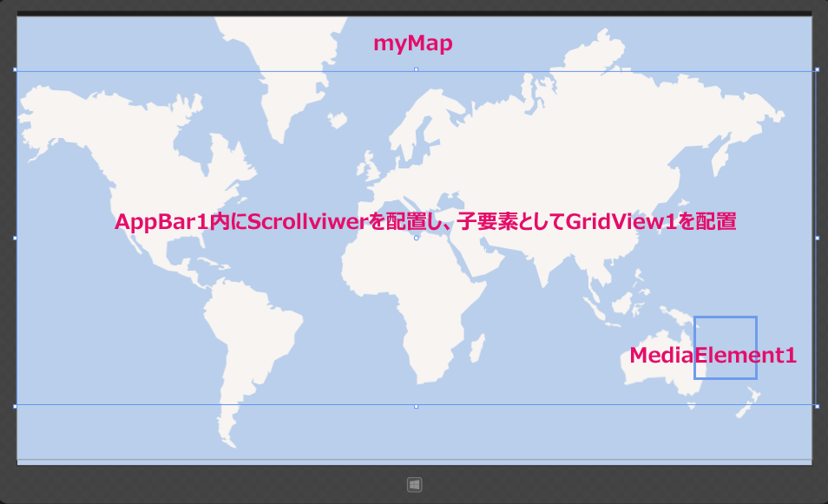Select the MediaElement1 blue outlined rectangle
This screenshot has height=504, width=828.
[x=726, y=348]
